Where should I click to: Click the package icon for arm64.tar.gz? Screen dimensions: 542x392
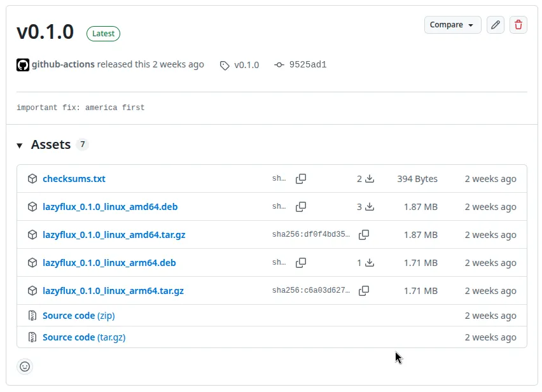click(x=32, y=291)
